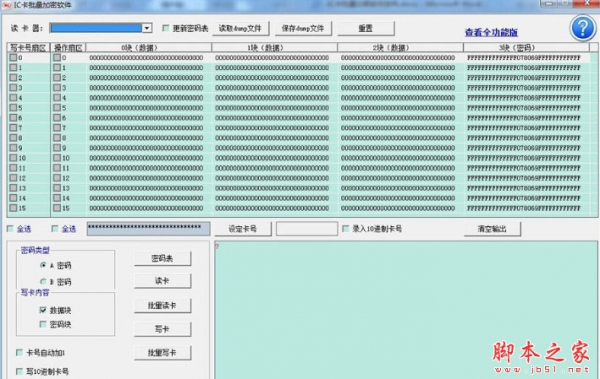Viewport: 600px width, 379px height.
Task: Click the 1块（数据） column header
Action: [x=274, y=48]
